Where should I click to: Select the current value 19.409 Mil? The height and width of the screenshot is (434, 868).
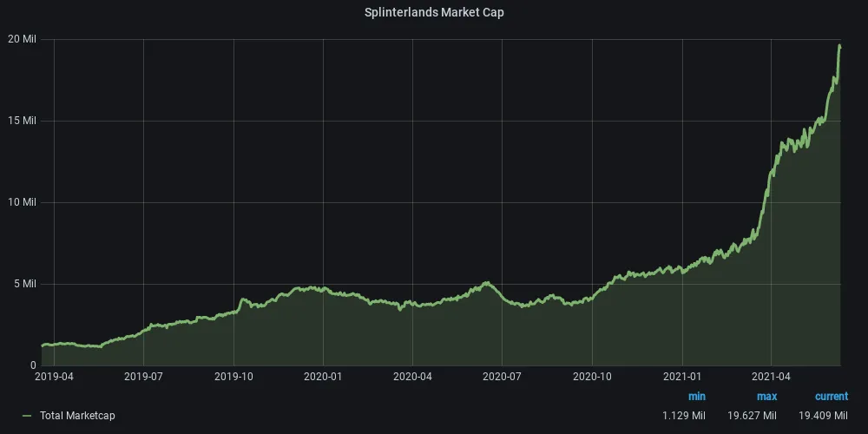point(823,415)
